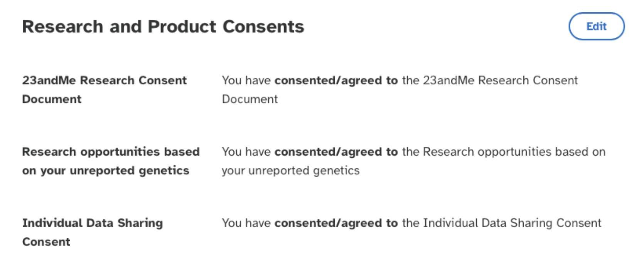This screenshot has height=274, width=644.
Task: Click the word "Consent" under Individual Data Sharing
Action: [x=46, y=242]
